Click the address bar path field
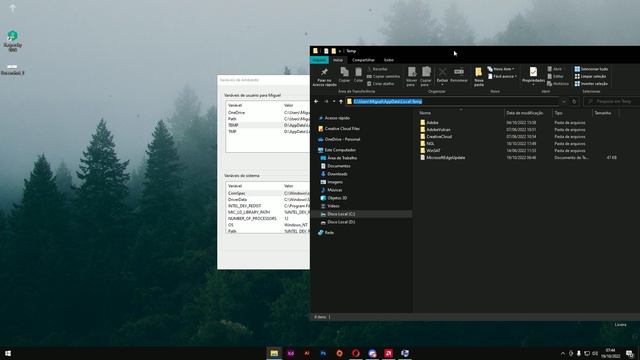The height and width of the screenshot is (360, 640). 452,101
